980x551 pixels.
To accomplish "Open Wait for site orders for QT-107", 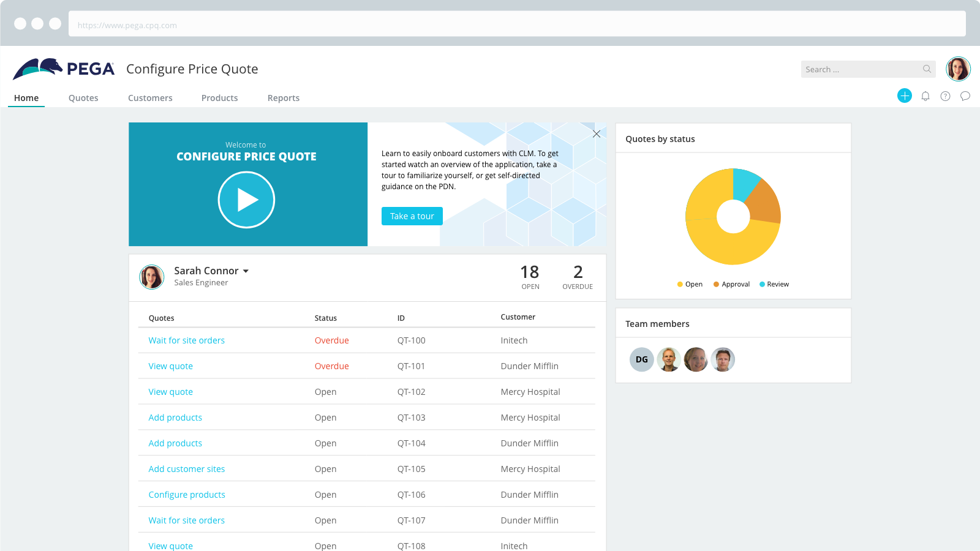I will coord(187,520).
